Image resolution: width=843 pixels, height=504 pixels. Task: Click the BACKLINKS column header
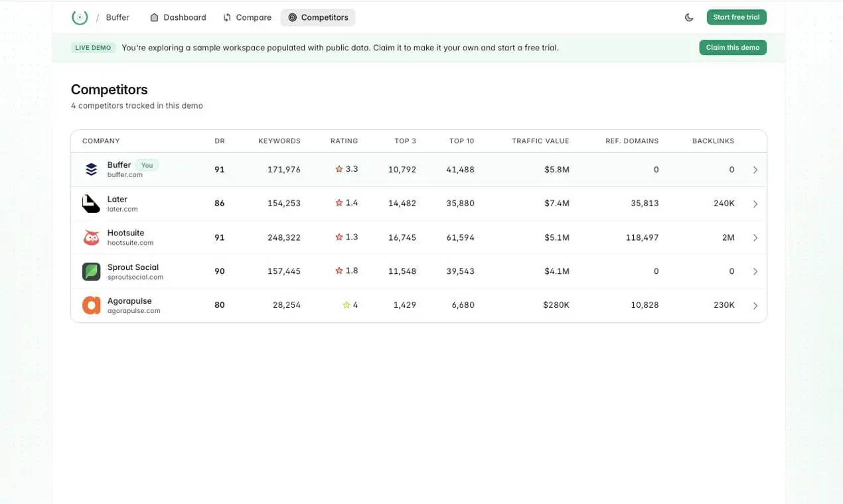[x=714, y=141]
